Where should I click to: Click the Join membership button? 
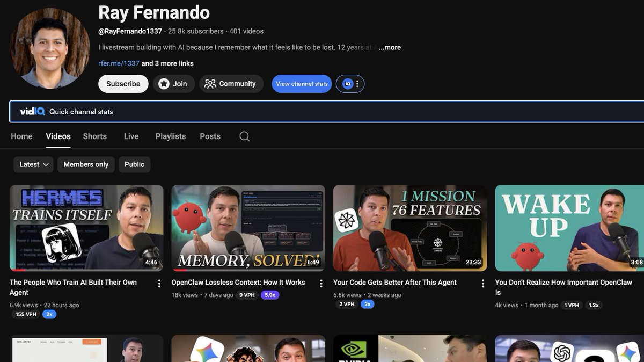(173, 84)
